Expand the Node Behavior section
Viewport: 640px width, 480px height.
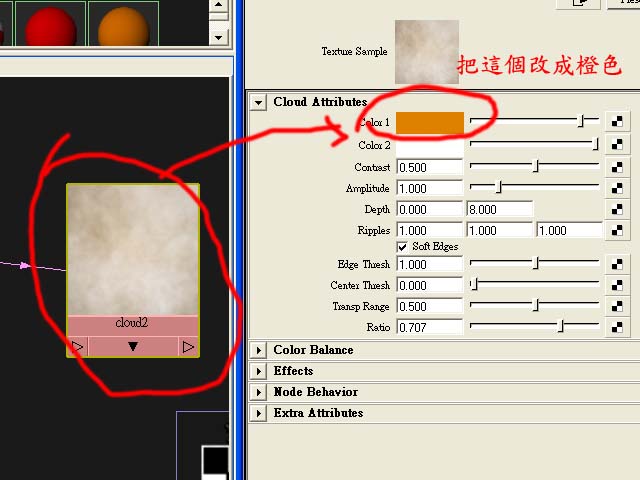click(258, 392)
